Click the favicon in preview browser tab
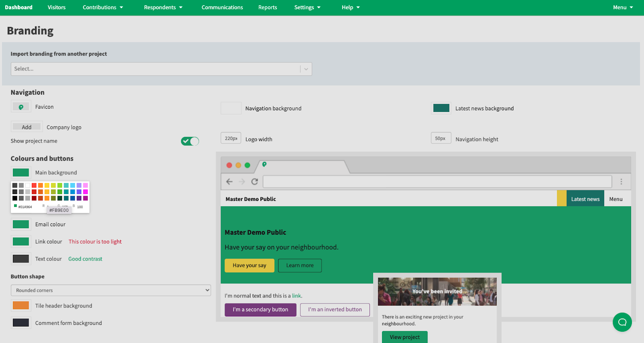This screenshot has width=644, height=343. (264, 164)
